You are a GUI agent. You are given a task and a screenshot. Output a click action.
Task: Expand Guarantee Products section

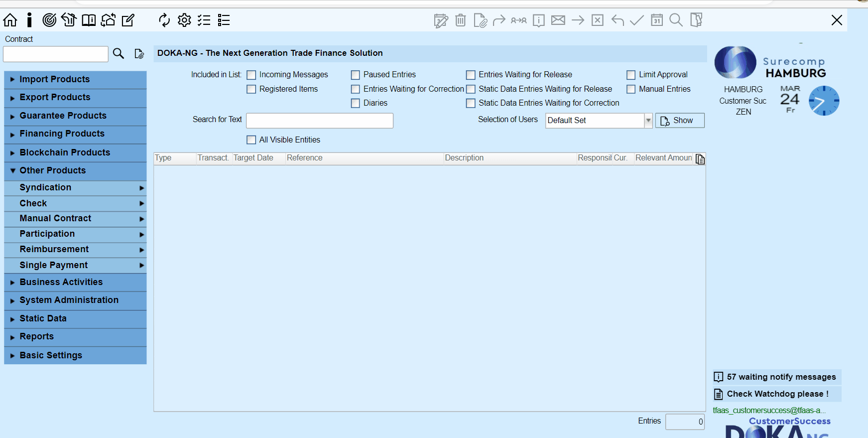pos(75,116)
